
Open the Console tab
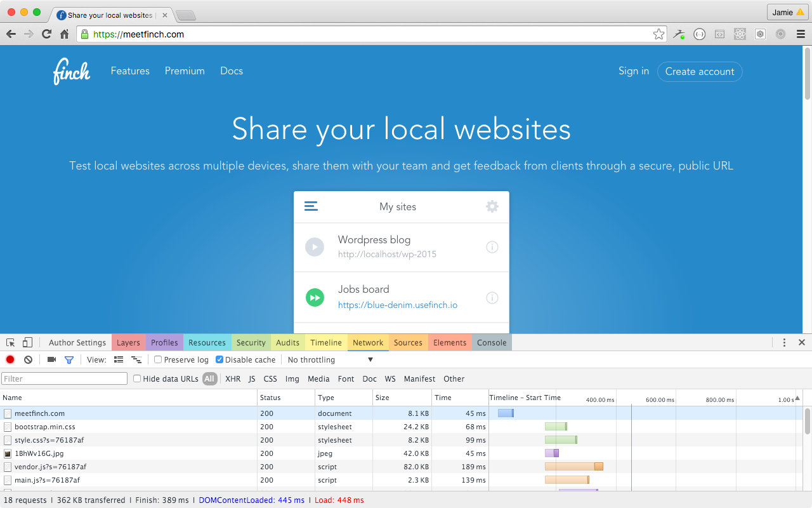492,342
